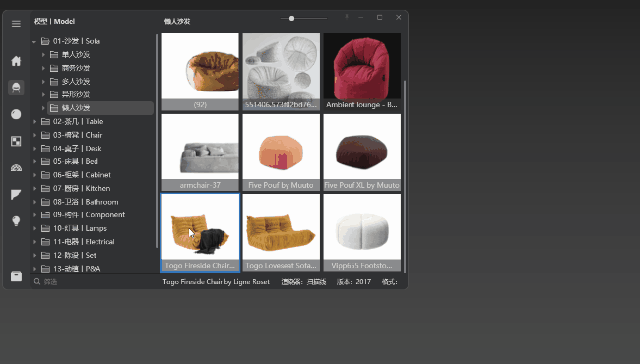Viewport: 640px width, 364px height.
Task: Open the sphere Material library icon
Action: (x=16, y=114)
